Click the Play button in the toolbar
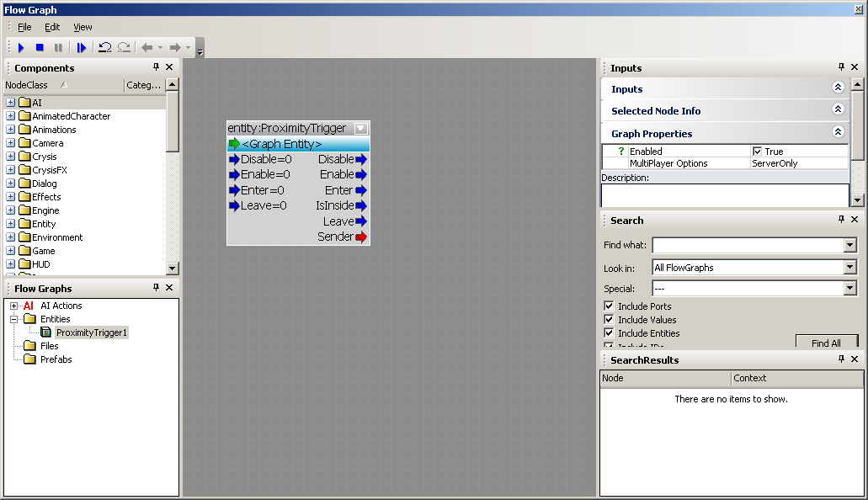This screenshot has width=868, height=500. [22, 48]
